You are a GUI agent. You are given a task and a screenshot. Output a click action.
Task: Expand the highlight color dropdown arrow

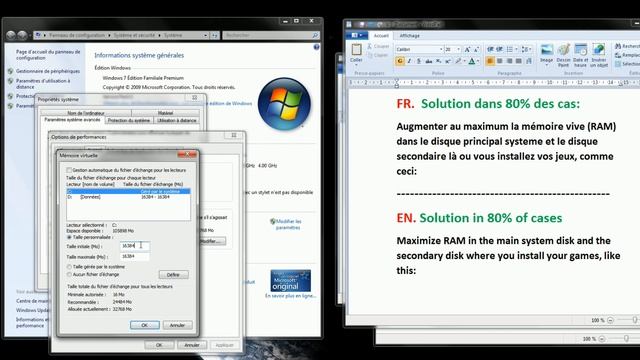464,61
